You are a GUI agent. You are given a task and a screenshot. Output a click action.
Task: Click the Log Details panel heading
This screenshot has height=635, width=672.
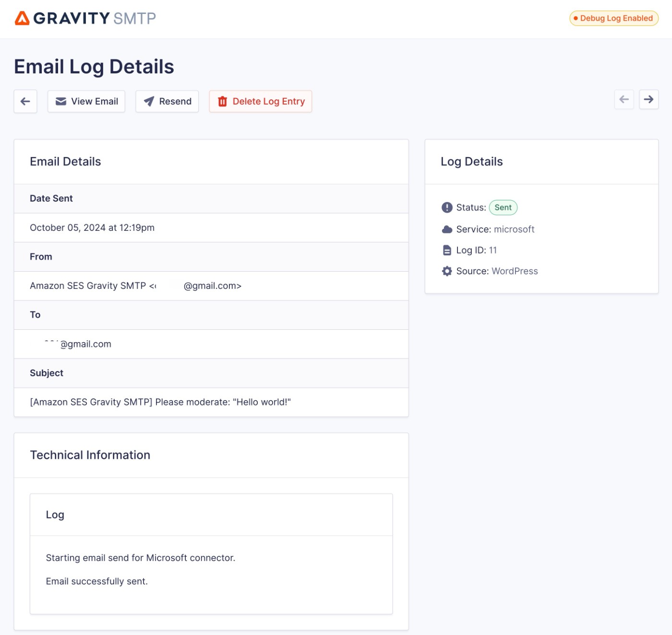click(472, 162)
